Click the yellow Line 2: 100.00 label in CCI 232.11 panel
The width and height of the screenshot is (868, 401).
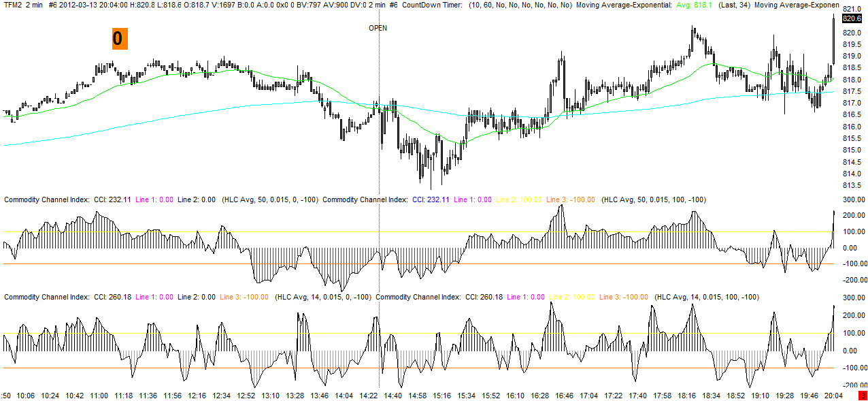click(519, 199)
